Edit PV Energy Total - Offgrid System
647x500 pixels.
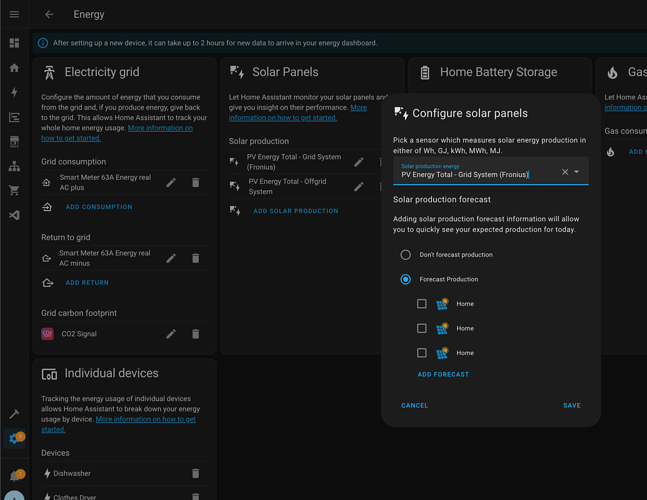coord(359,186)
